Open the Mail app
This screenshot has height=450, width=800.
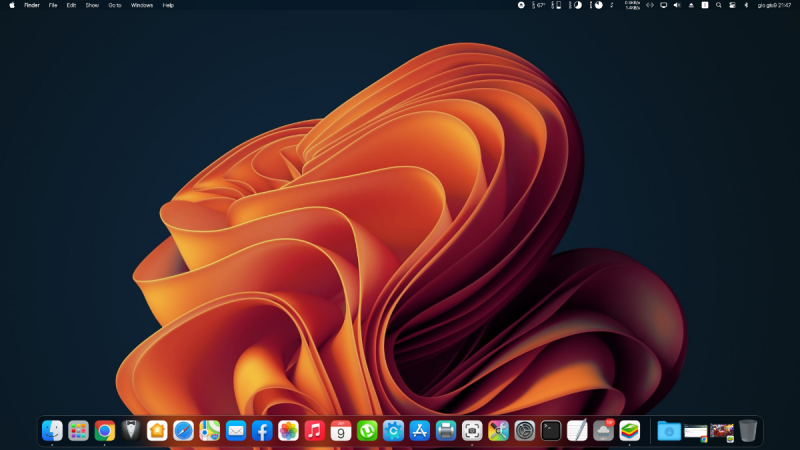click(x=236, y=431)
